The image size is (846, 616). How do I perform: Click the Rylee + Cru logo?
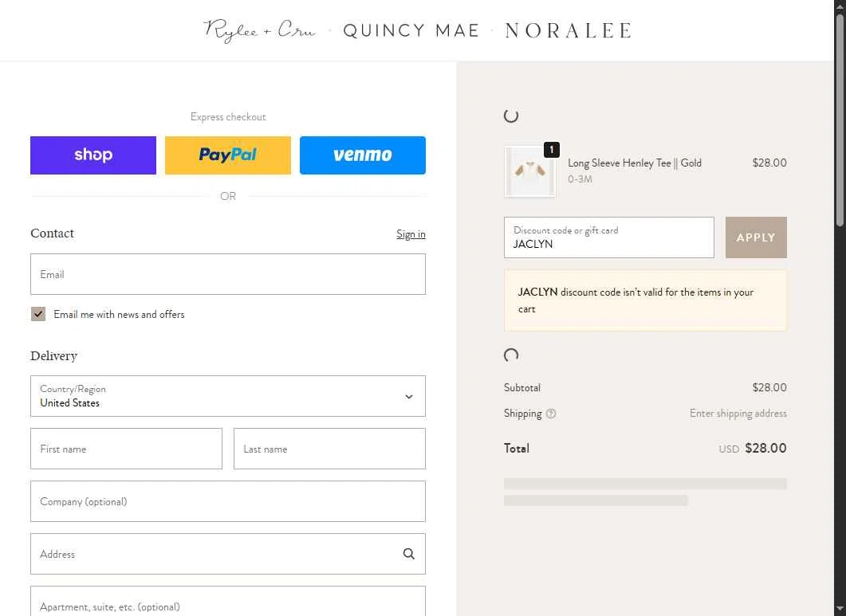point(259,31)
